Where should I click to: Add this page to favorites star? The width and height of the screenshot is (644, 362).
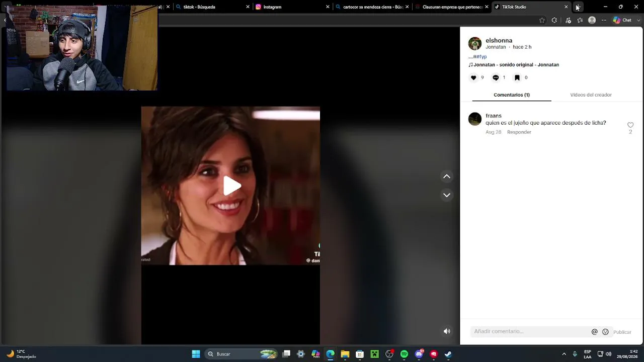click(x=542, y=20)
